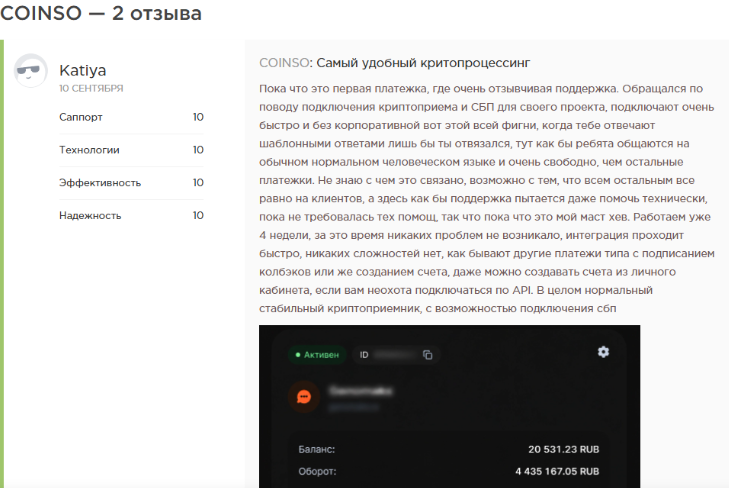Open the gear settings icon in screenshot
The height and width of the screenshot is (488, 729).
coord(603,352)
